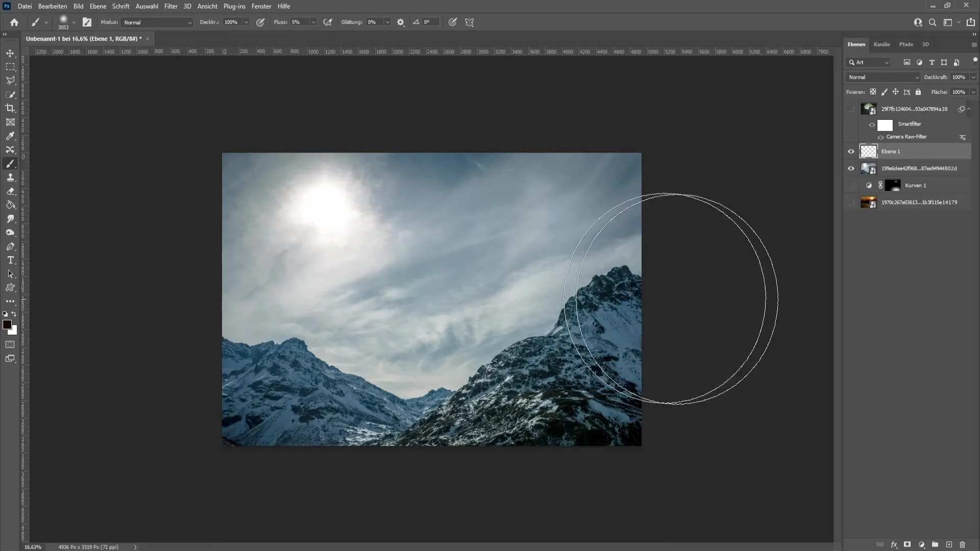Image resolution: width=980 pixels, height=551 pixels.
Task: Open the Fenster menu
Action: click(261, 6)
